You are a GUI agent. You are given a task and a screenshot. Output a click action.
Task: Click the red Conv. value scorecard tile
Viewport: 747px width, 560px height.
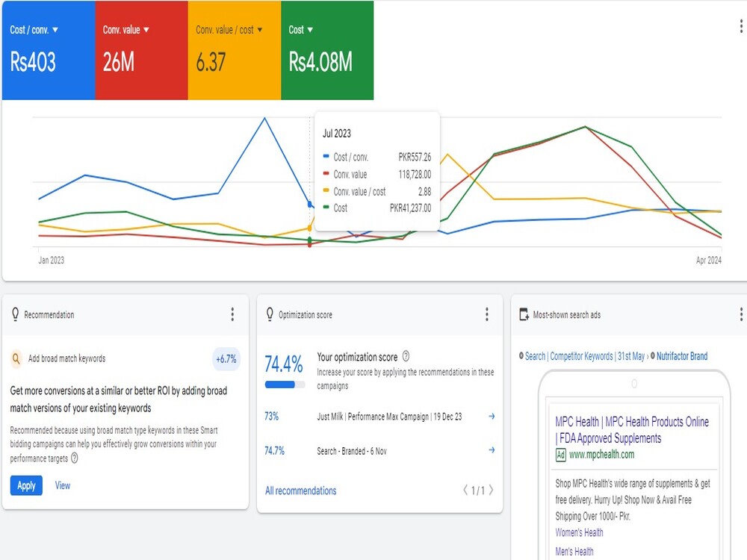[141, 51]
